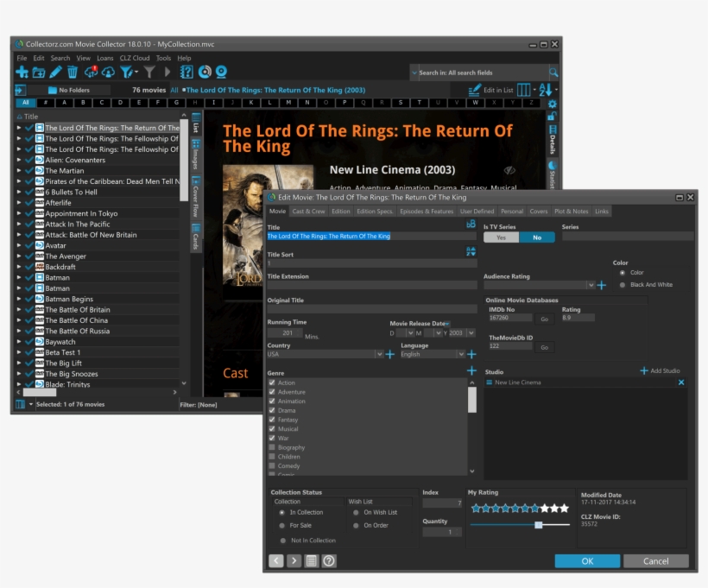Screen dimensions: 708x588
Task: Add a new movie with the plus icon
Action: click(22, 72)
